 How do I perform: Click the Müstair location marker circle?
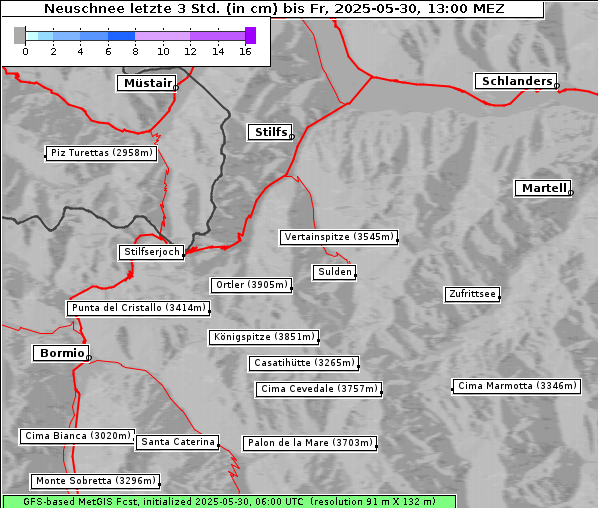pyautogui.click(x=176, y=88)
